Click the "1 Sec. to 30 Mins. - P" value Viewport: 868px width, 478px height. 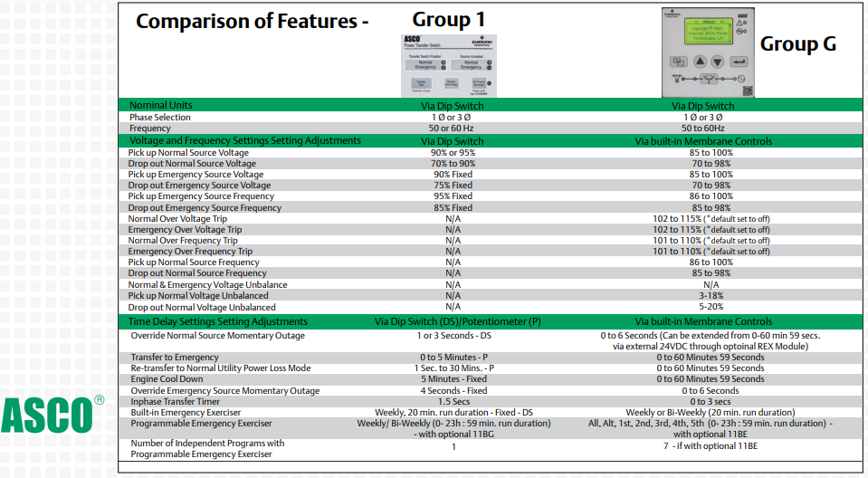coord(454,368)
